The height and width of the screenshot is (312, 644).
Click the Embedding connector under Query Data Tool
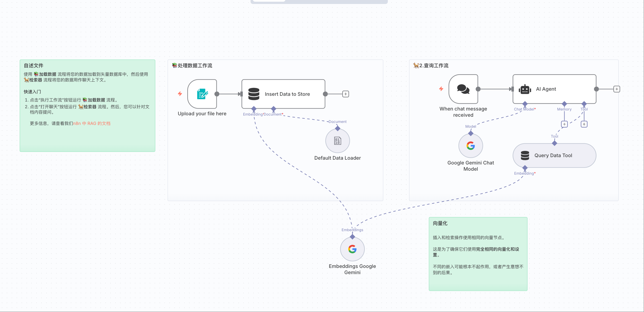(525, 168)
